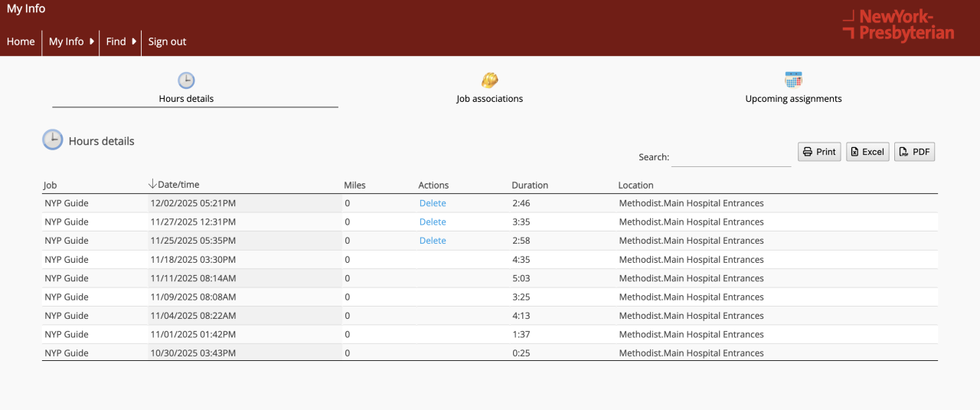Click the large clock icon beside Hours details heading
980x410 pixels.
coord(53,139)
